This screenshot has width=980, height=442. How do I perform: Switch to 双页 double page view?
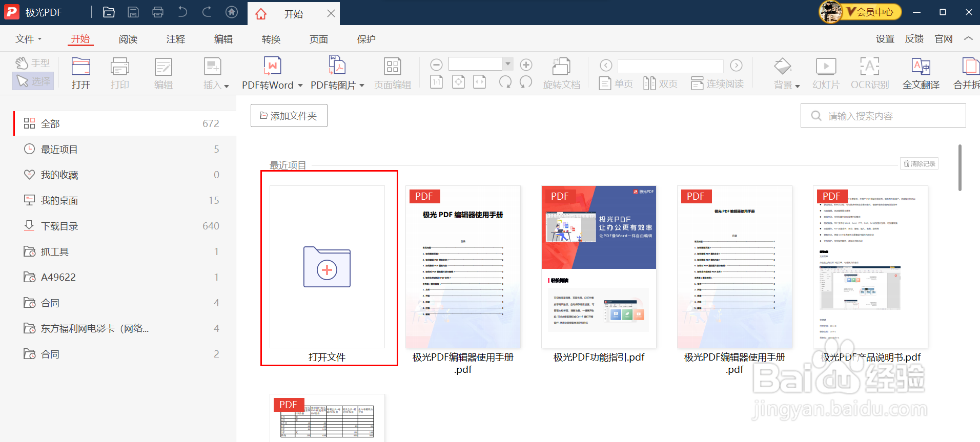pos(660,83)
